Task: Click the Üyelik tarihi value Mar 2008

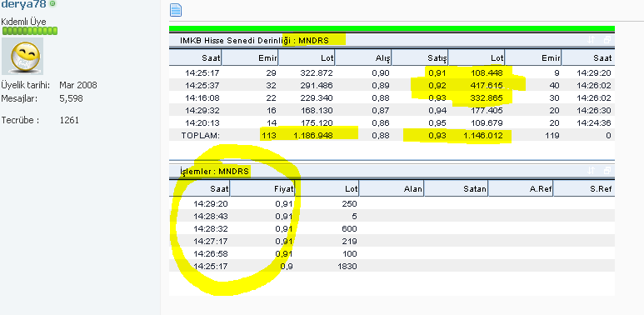Action: click(78, 85)
